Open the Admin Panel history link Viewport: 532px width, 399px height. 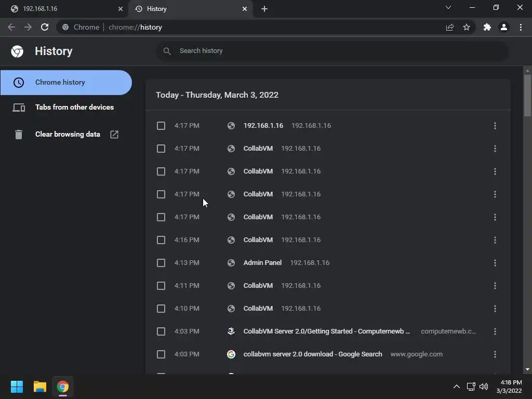[262, 262]
